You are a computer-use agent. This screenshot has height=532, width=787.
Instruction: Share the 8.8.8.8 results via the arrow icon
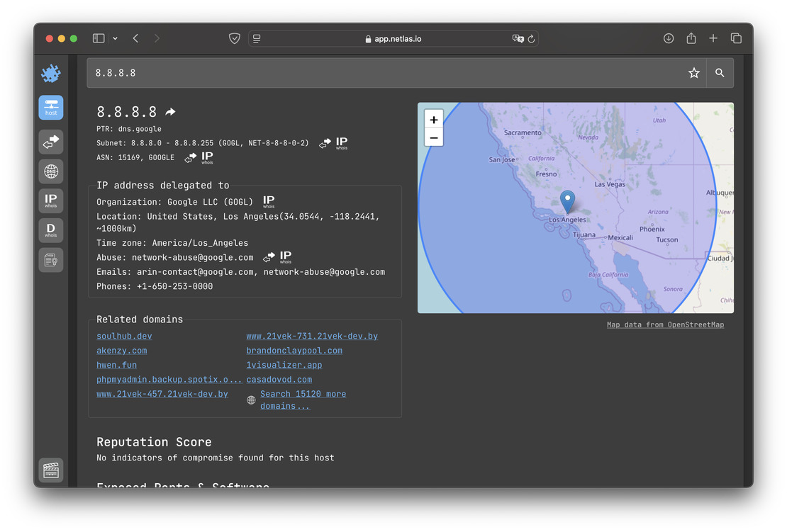pyautogui.click(x=169, y=111)
